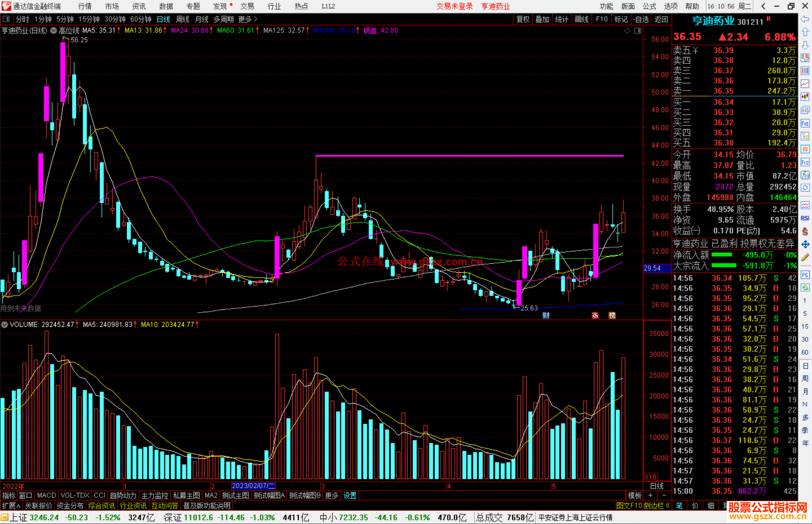Open the F10 company info sidebar icon
Screen dimensions: 812x524
click(805, 123)
